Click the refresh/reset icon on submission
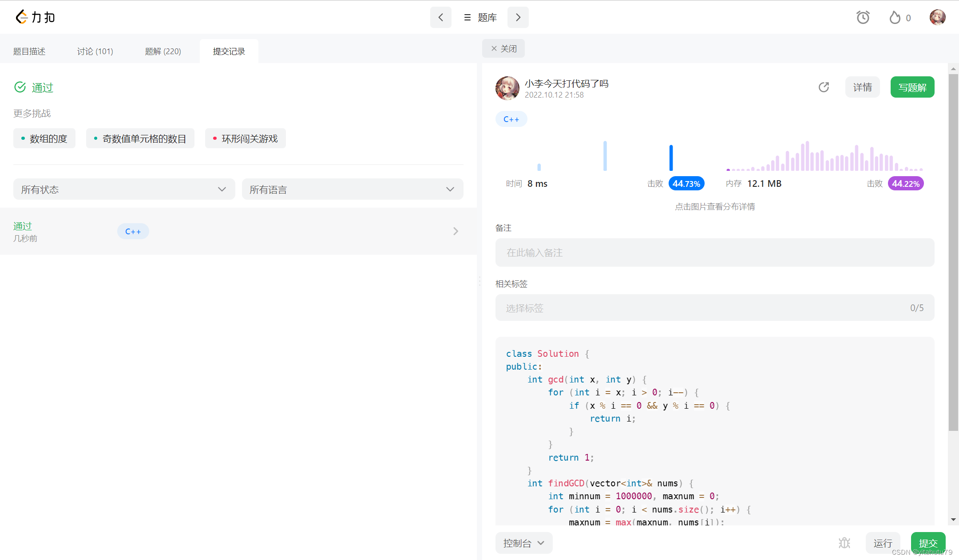 [x=824, y=87]
